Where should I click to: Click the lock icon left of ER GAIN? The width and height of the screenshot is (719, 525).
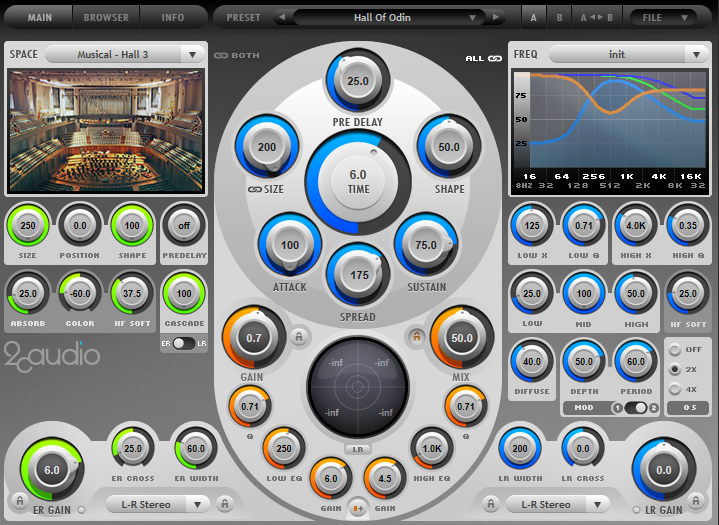click(x=20, y=500)
